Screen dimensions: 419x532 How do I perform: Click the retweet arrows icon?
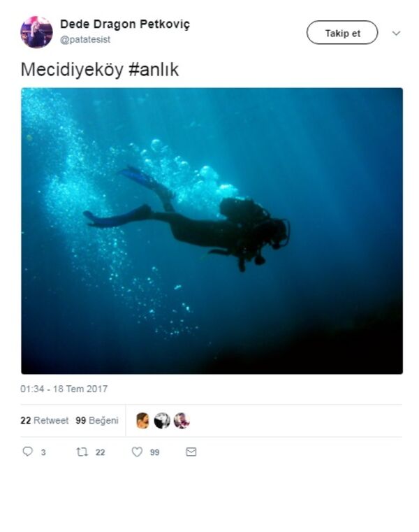82,452
